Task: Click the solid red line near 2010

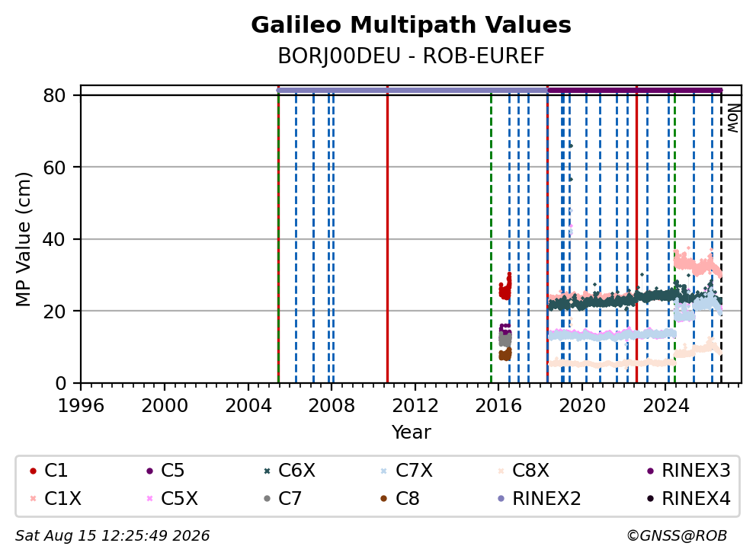Action: point(387,236)
